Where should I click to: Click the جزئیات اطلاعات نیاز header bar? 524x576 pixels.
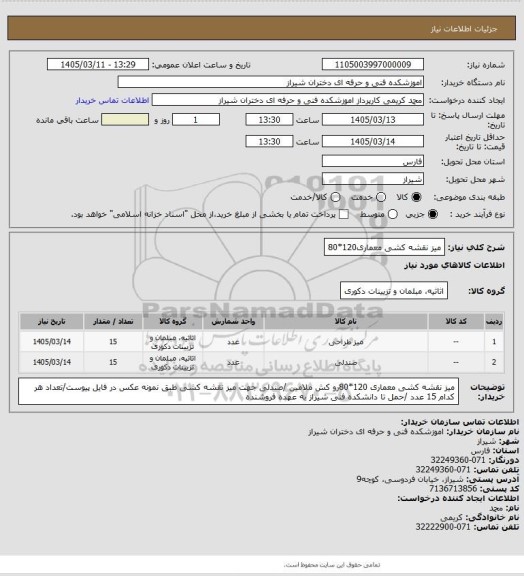[262, 28]
